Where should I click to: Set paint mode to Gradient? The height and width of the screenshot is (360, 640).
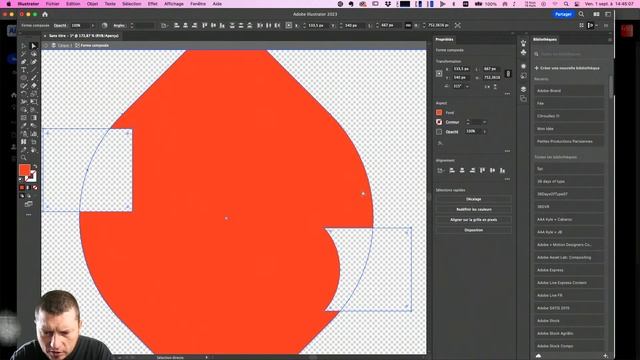coord(29,187)
